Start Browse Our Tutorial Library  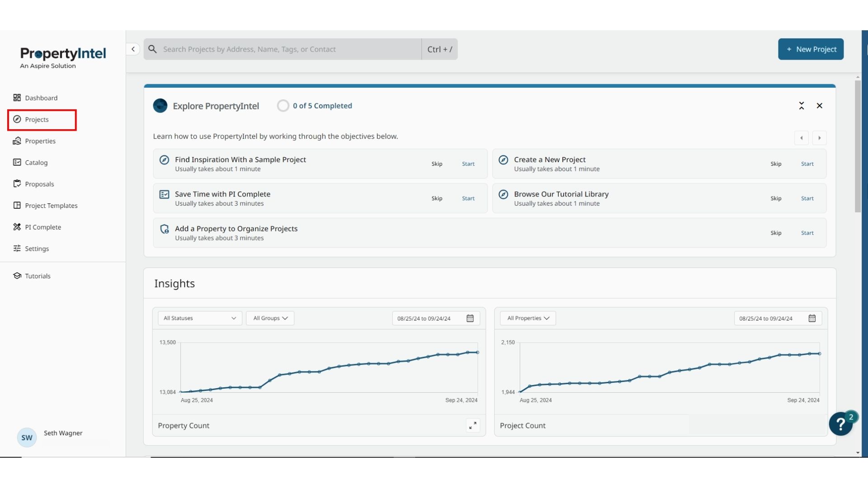pyautogui.click(x=807, y=198)
